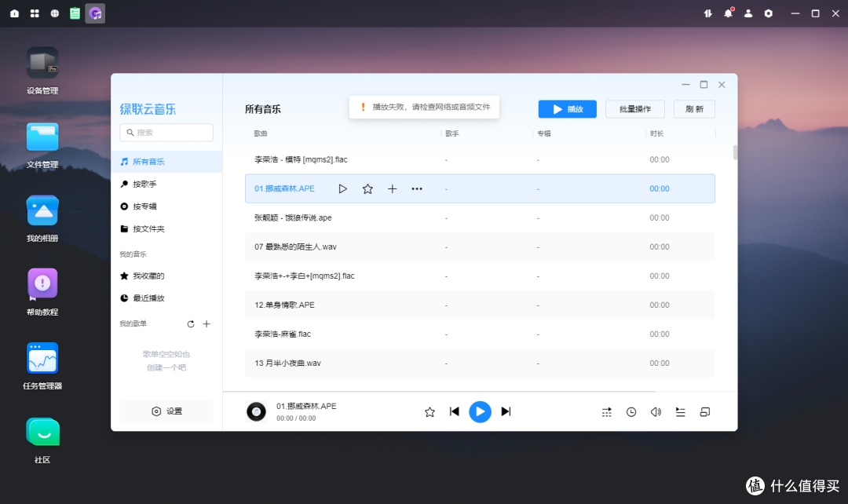Screen dimensions: 848x504
Task: Show the play queue list icon
Action: (680, 412)
